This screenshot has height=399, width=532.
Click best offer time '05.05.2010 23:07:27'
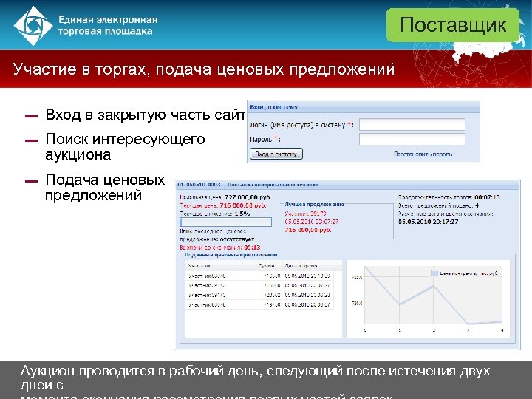tap(312, 222)
